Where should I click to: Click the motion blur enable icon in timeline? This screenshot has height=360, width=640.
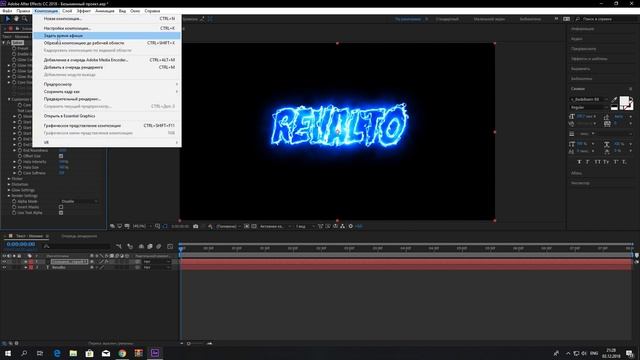159,247
